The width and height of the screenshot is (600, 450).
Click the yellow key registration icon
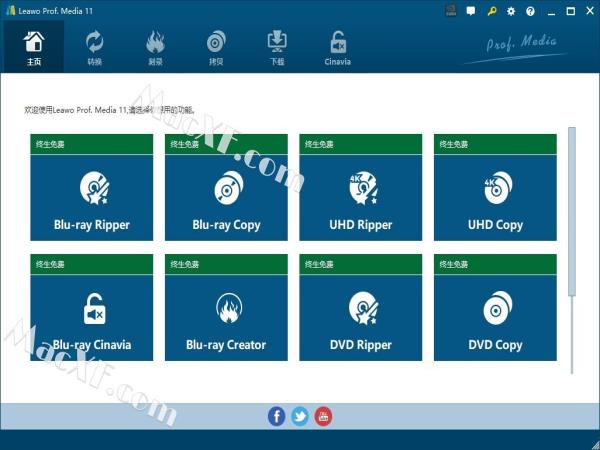491,11
